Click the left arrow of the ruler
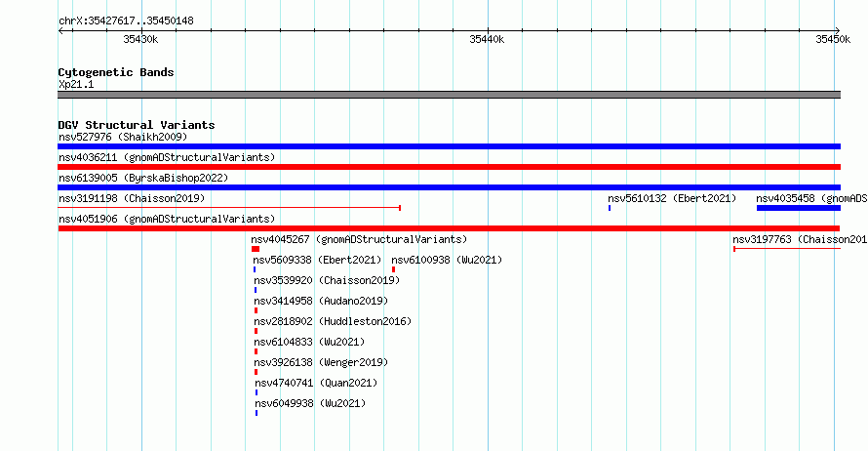Image resolution: width=868 pixels, height=451 pixels. click(x=61, y=31)
